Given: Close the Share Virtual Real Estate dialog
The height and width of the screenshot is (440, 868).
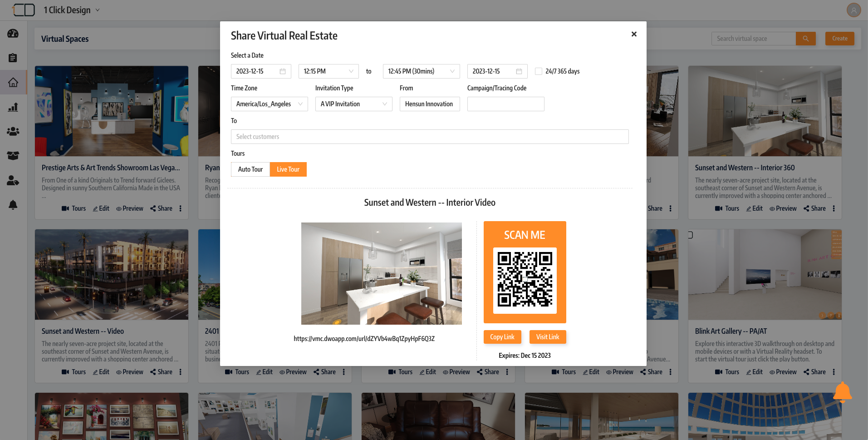Looking at the screenshot, I should [634, 34].
